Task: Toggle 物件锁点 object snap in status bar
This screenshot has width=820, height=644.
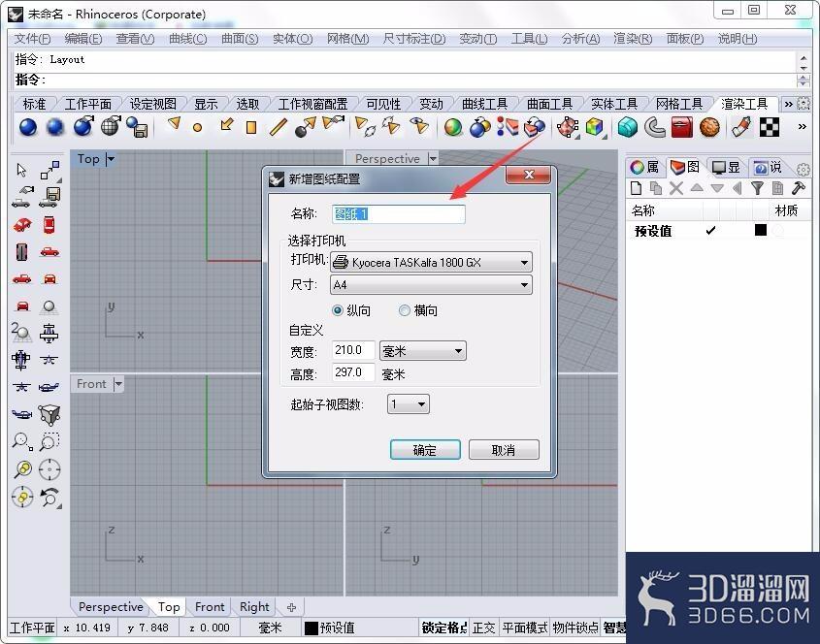Action: click(575, 628)
